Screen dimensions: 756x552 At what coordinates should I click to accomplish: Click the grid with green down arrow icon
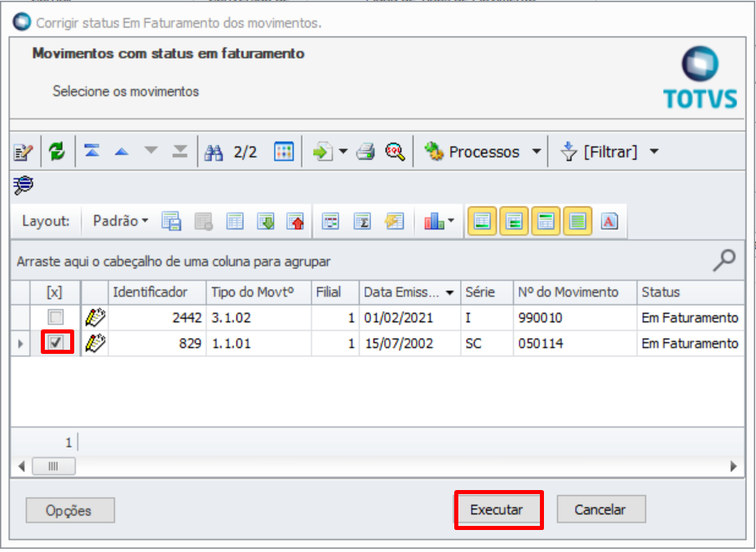(x=266, y=221)
